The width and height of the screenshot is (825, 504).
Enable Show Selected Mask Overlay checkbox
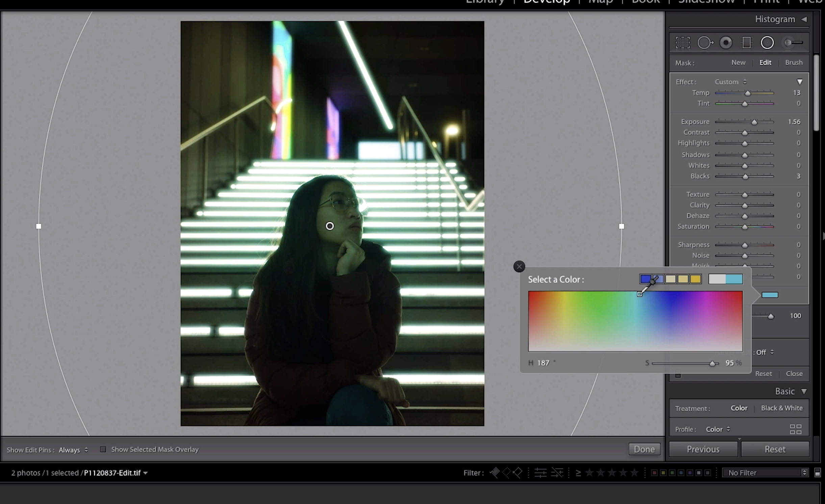pyautogui.click(x=103, y=449)
